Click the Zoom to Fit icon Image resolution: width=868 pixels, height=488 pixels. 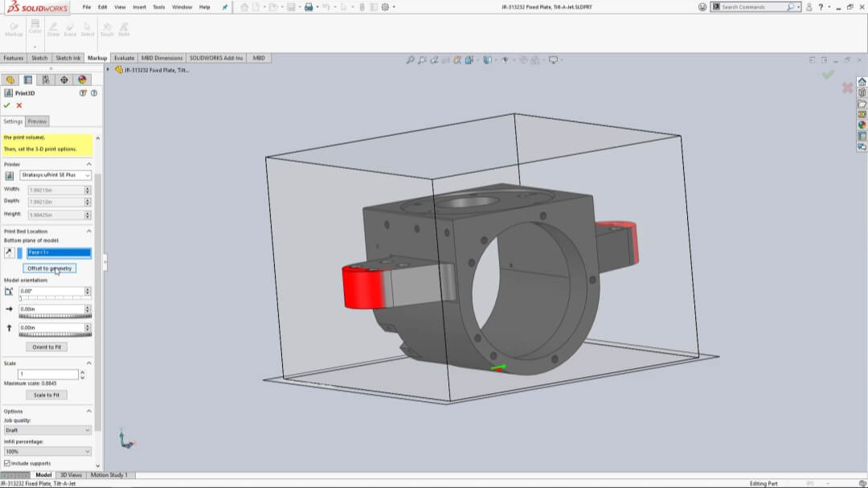[x=411, y=60]
